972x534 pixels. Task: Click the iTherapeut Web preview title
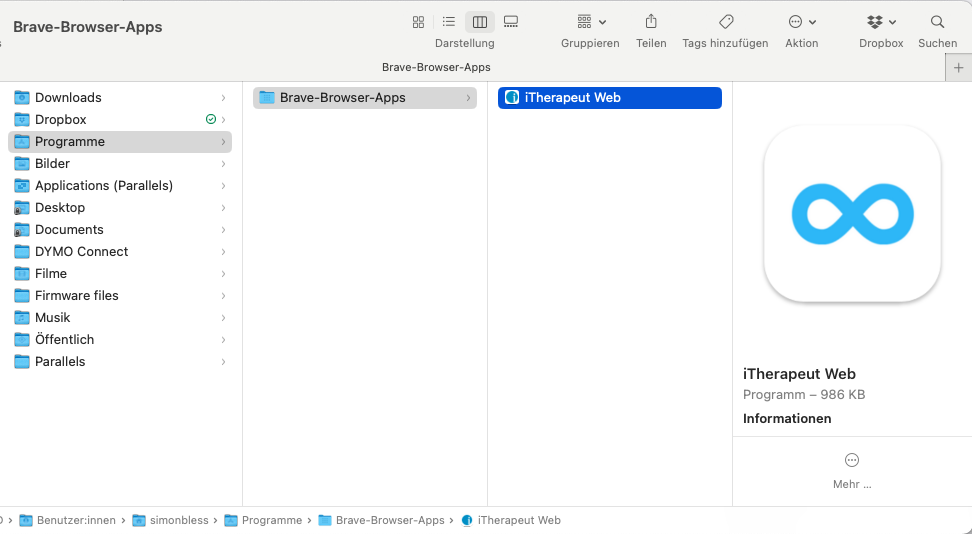(799, 374)
